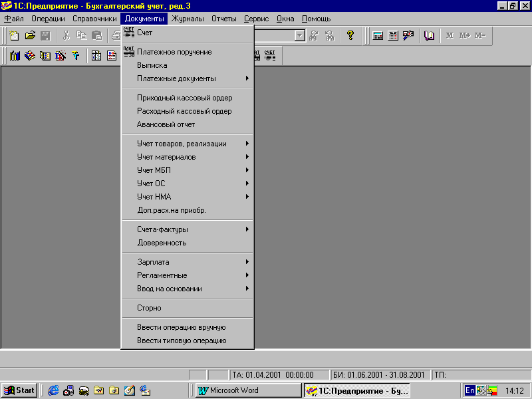Click the M+ memory add button
The height and width of the screenshot is (399, 532).
(x=465, y=36)
